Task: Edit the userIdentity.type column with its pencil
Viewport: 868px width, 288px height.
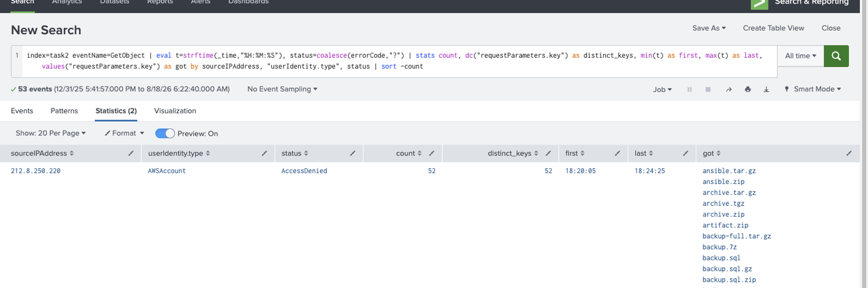Action: pos(264,153)
